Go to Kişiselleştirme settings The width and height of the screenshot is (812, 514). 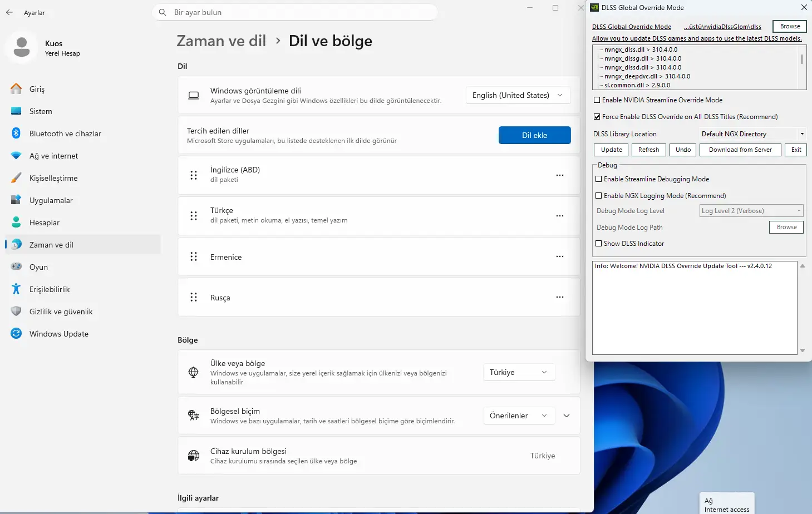[53, 178]
